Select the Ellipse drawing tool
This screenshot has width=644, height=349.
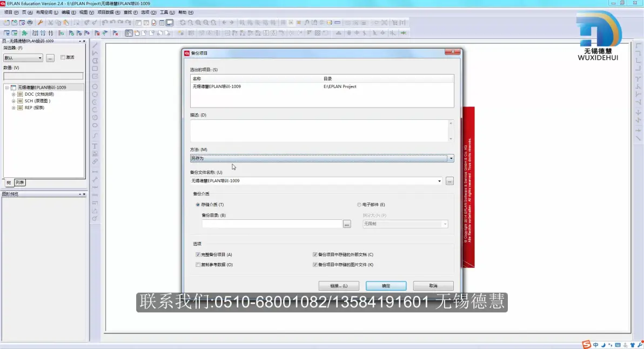[x=95, y=125]
